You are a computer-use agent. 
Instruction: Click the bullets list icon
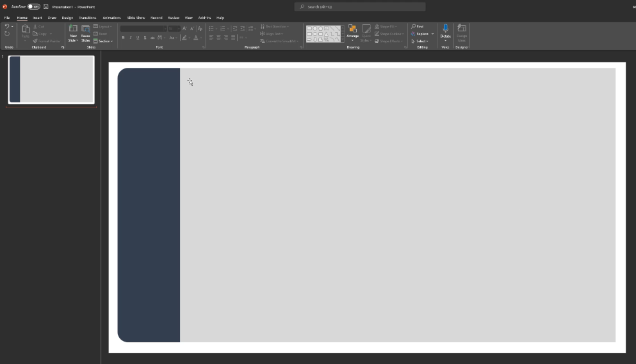(211, 28)
